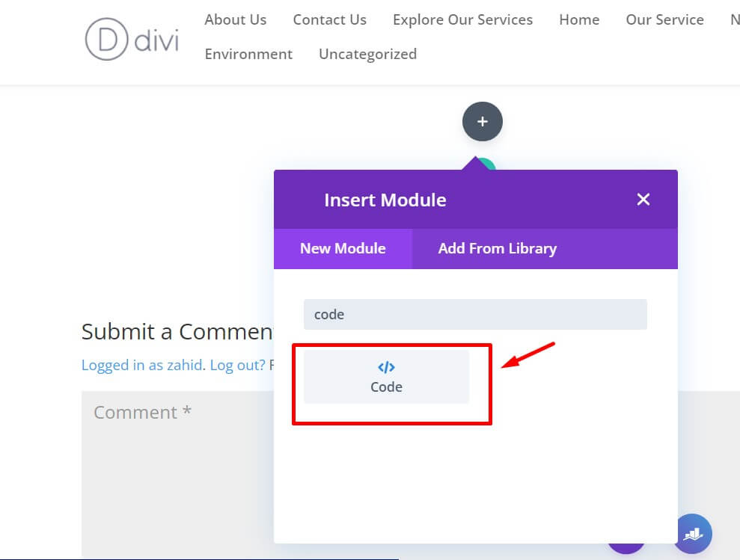Close the Insert Module dialog
This screenshot has width=740, height=560.
pos(643,199)
